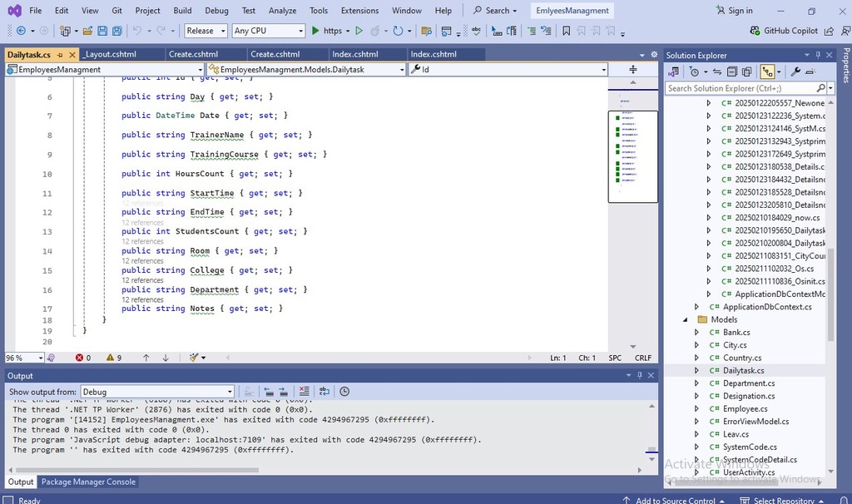
Task: Click the Solution Explorer switch views icon
Action: point(674,72)
